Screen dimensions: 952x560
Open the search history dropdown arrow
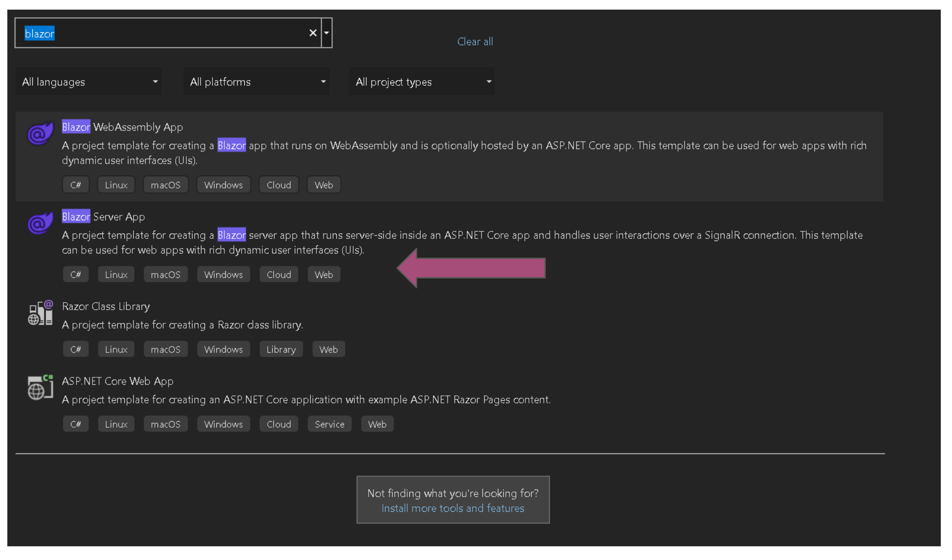(x=327, y=33)
